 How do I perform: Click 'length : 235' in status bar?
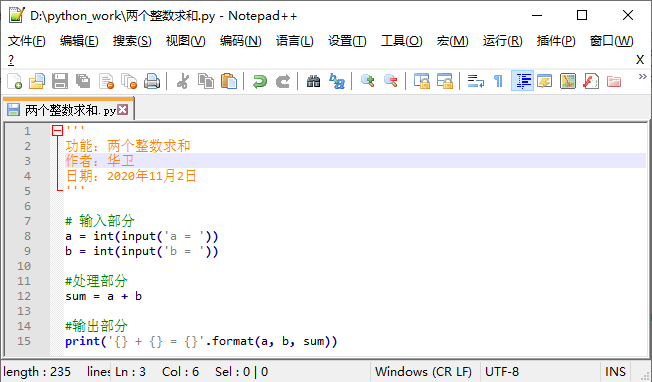[37, 372]
